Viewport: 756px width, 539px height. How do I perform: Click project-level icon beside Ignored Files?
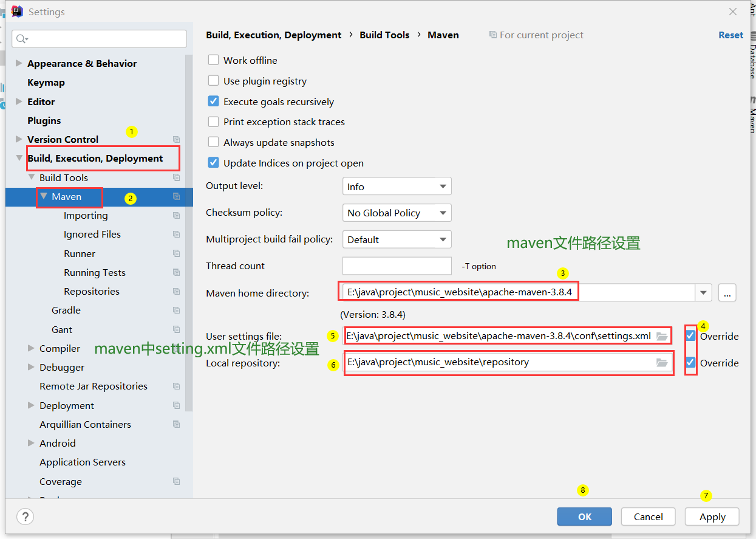[176, 234]
